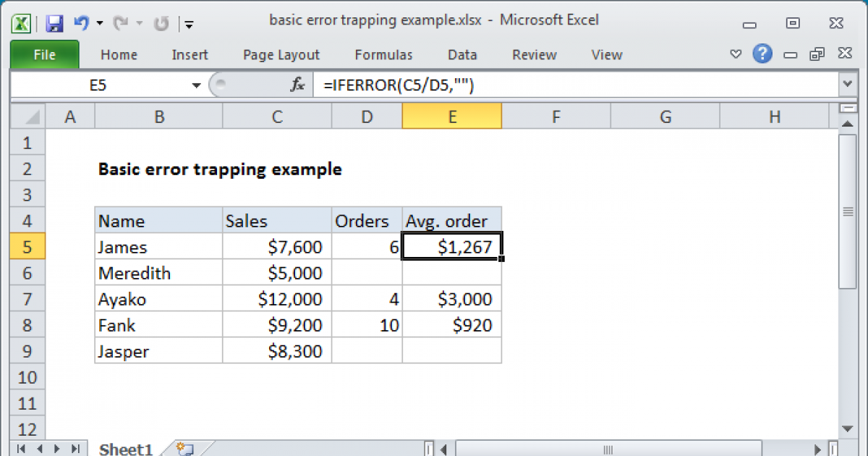
Task: Save the workbook via the Save icon
Action: (54, 22)
